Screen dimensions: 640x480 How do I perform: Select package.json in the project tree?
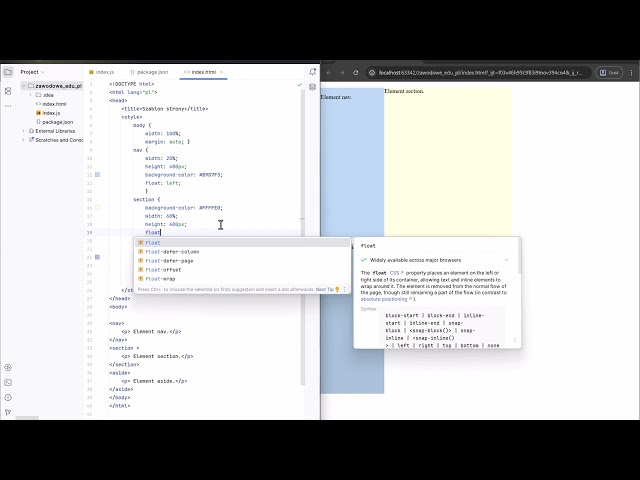[x=58, y=122]
